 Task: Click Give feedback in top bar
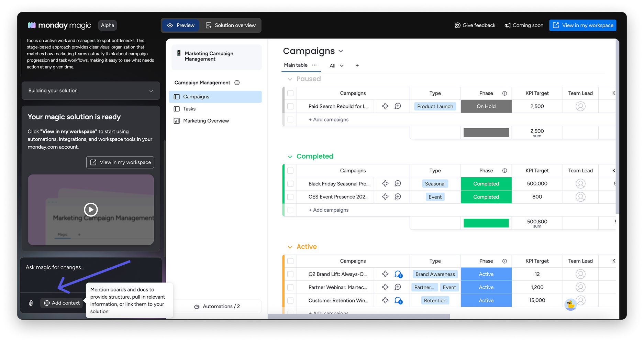pos(475,25)
